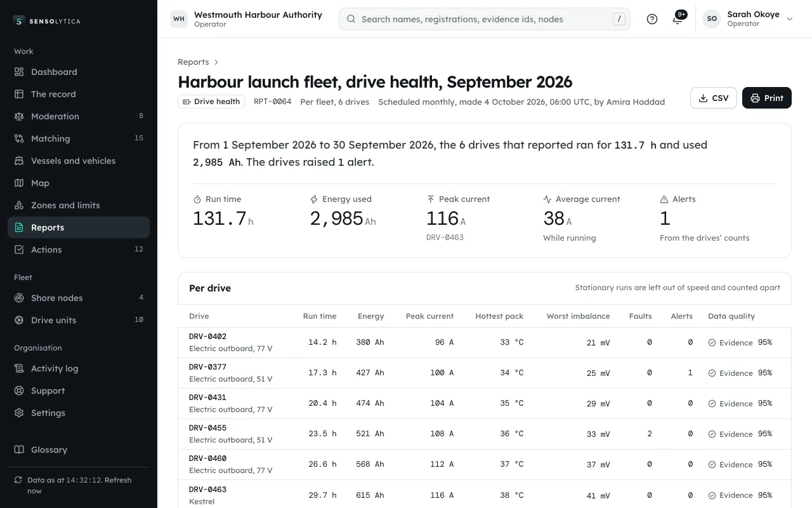Click the Shore nodes icon

(x=19, y=298)
